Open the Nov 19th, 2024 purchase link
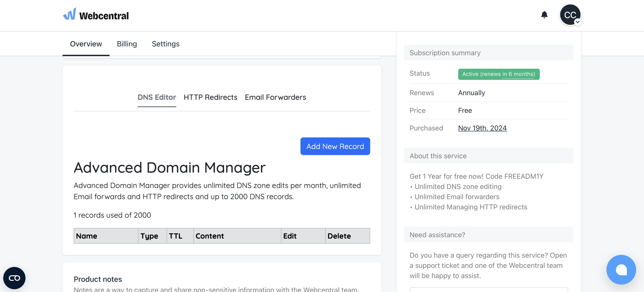This screenshot has width=644, height=292. [482, 128]
